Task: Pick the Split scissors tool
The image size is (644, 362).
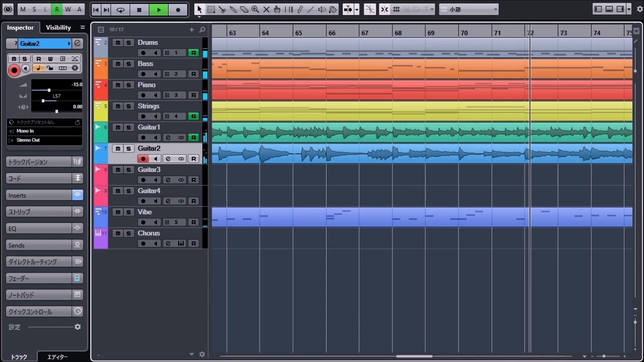Action: tap(222, 10)
